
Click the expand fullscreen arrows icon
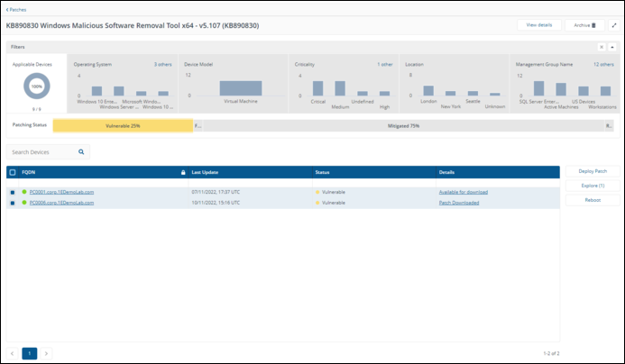614,25
